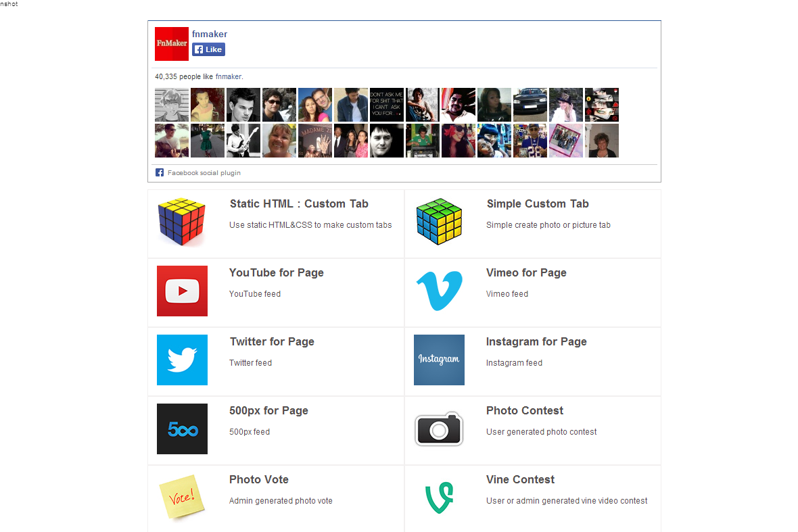Image resolution: width=798 pixels, height=532 pixels.
Task: Open the Instagram for Page heading
Action: pyautogui.click(x=536, y=342)
